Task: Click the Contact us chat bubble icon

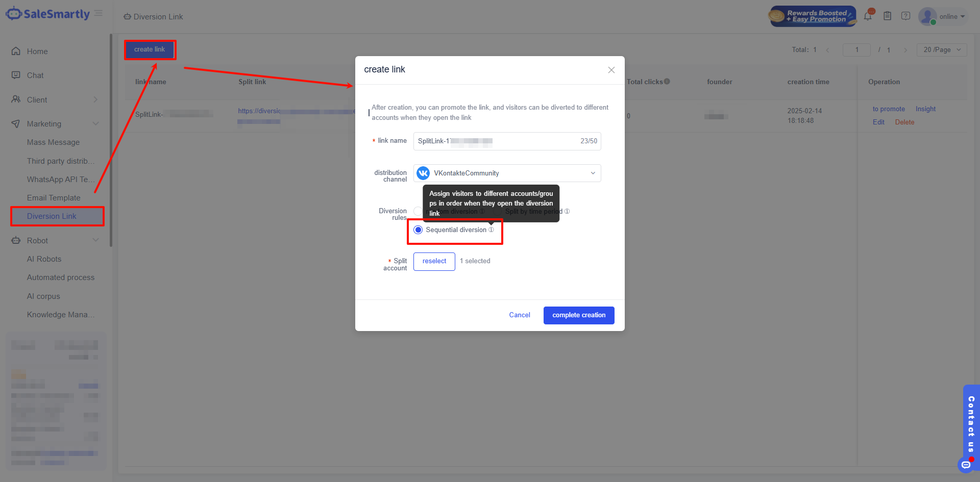Action: 965,465
